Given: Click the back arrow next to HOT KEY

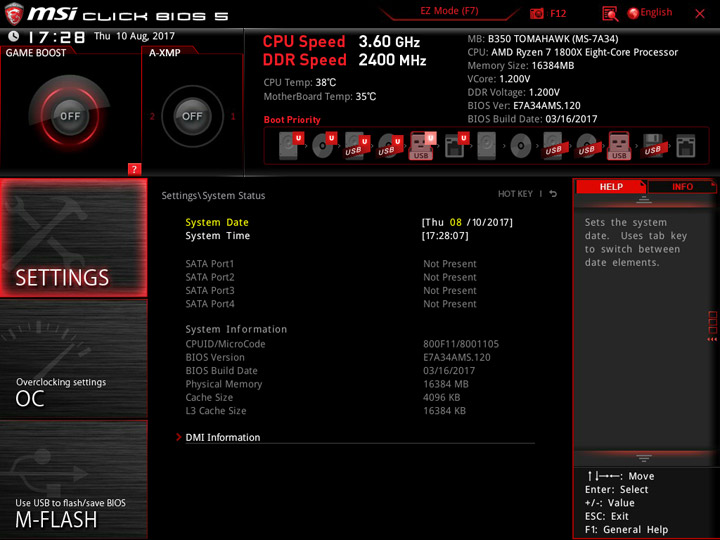Looking at the screenshot, I should (x=553, y=194).
